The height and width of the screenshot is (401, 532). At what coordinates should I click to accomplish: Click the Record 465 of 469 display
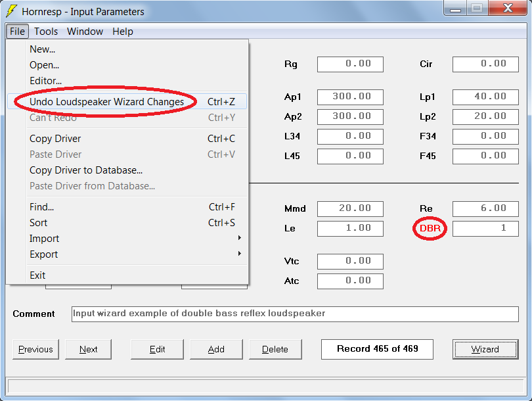(x=377, y=349)
